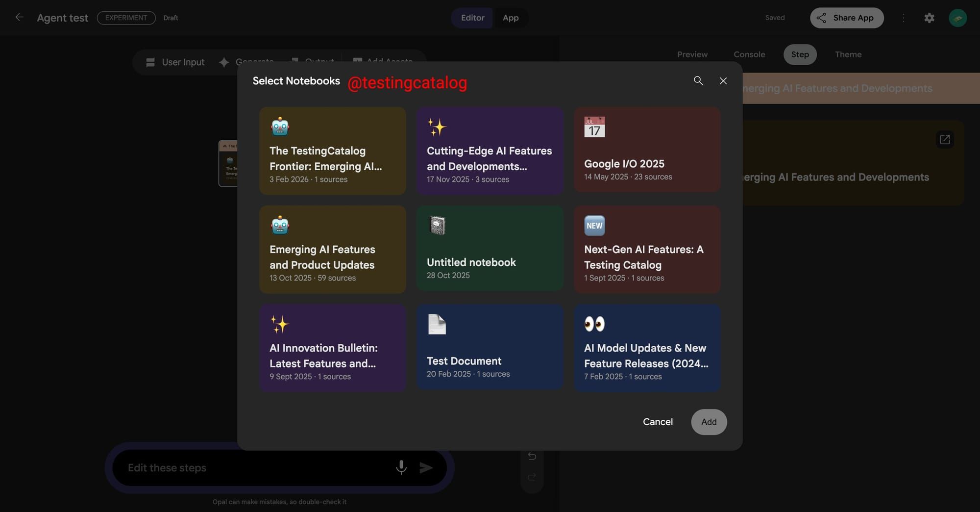This screenshot has width=980, height=512.
Task: Select the Test Document notebook title
Action: pos(464,361)
